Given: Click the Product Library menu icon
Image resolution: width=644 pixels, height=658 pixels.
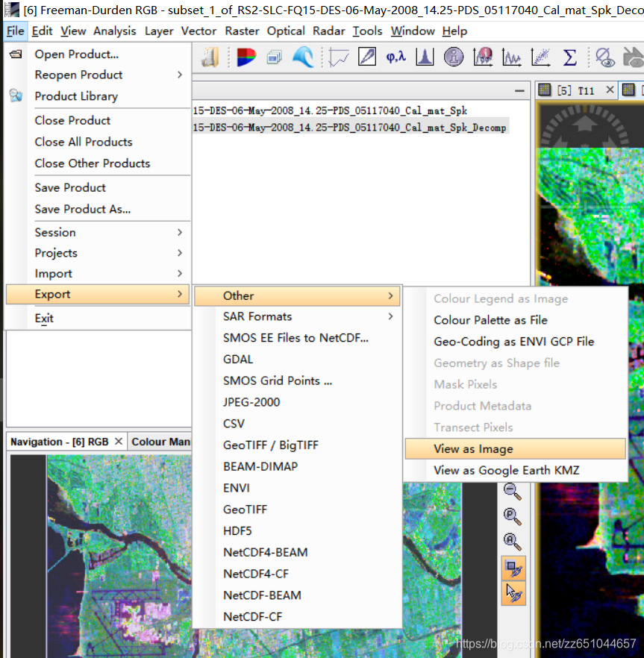Looking at the screenshot, I should pos(16,95).
